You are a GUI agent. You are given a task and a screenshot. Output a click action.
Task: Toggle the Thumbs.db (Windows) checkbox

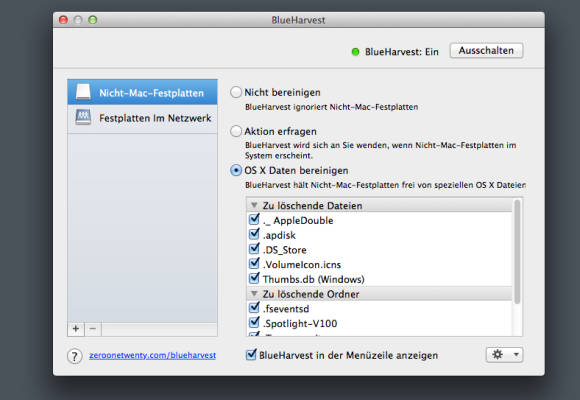click(254, 278)
